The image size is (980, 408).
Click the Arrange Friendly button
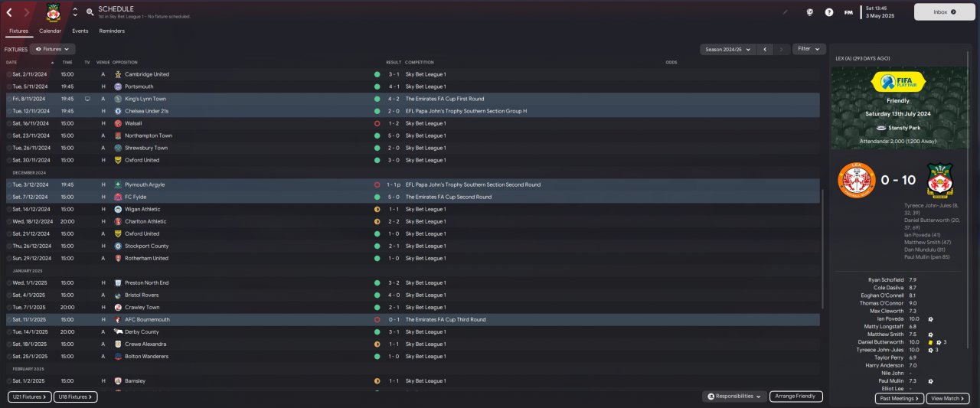click(795, 397)
